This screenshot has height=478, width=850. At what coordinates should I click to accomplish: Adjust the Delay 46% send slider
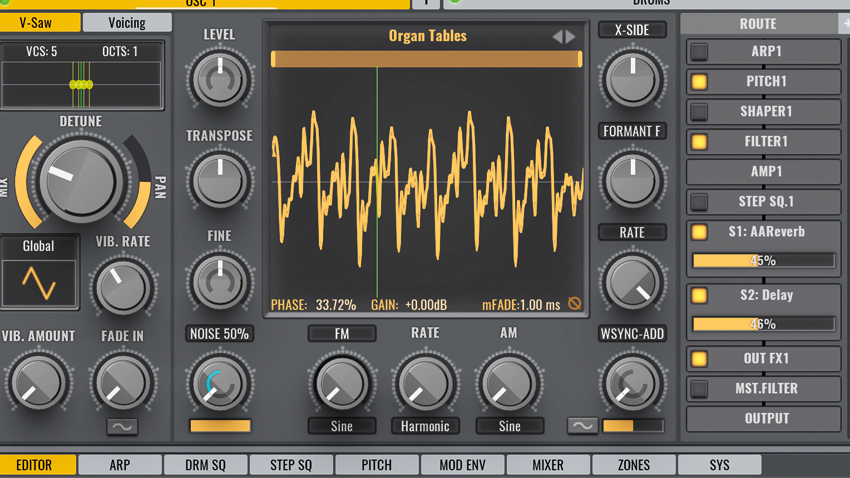point(764,324)
